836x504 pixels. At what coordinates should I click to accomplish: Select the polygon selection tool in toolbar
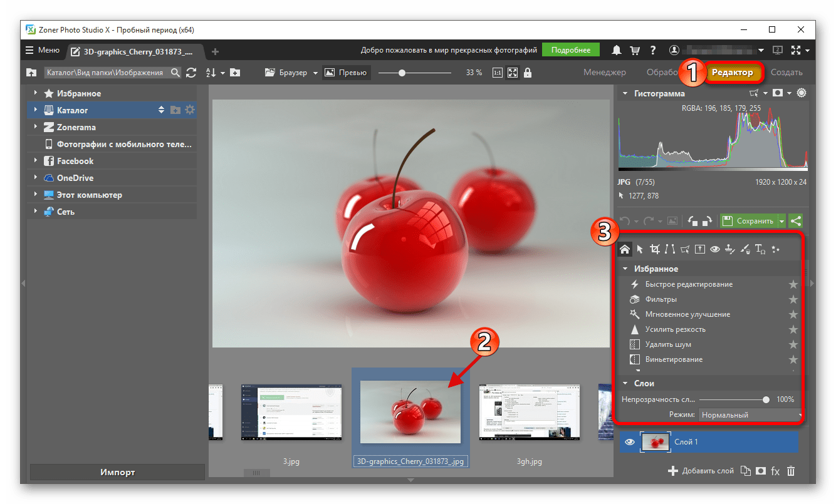pos(685,249)
